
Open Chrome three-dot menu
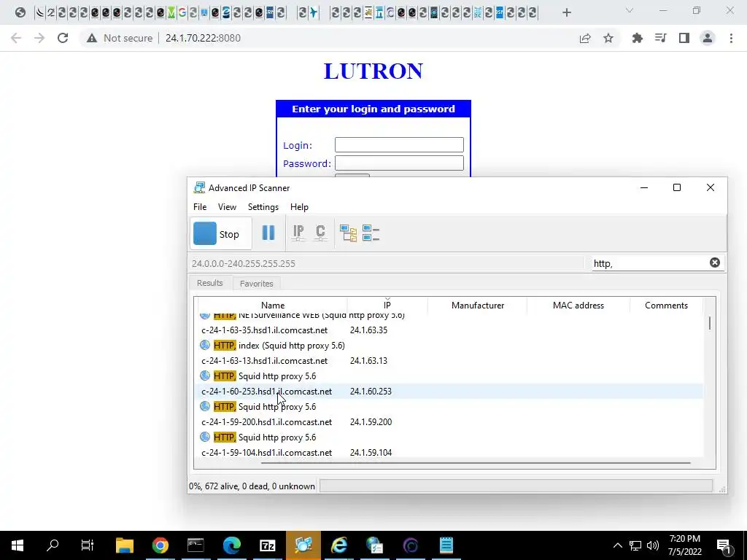pyautogui.click(x=731, y=38)
